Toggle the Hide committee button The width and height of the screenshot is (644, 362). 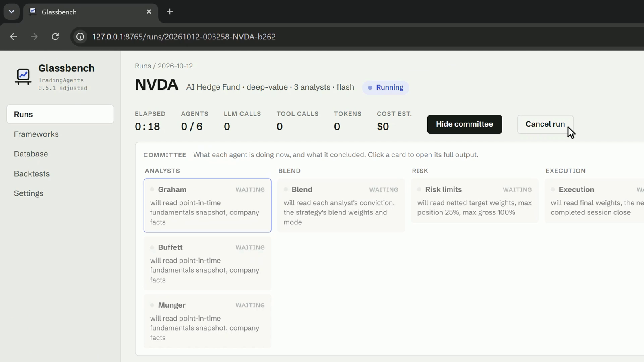pyautogui.click(x=464, y=124)
